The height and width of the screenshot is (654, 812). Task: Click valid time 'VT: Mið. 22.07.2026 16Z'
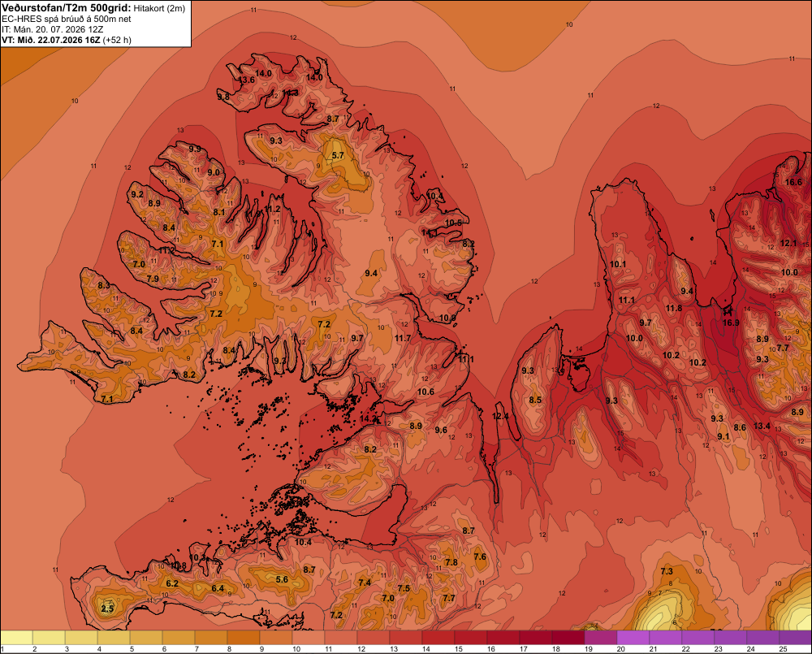(51, 40)
